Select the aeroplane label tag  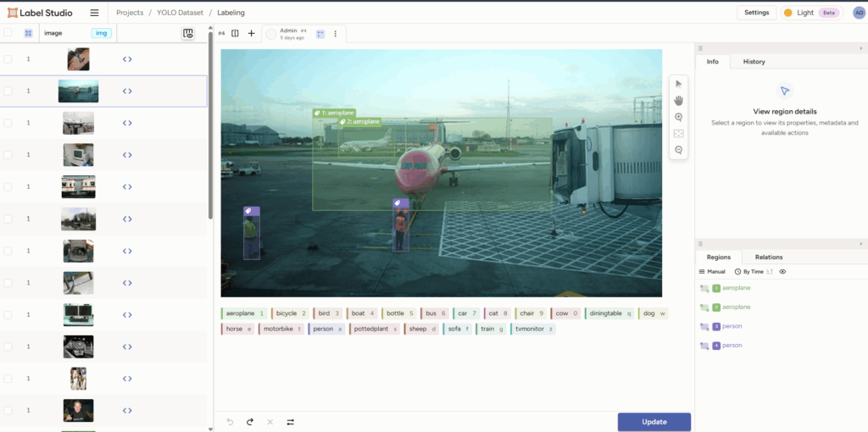click(x=245, y=313)
